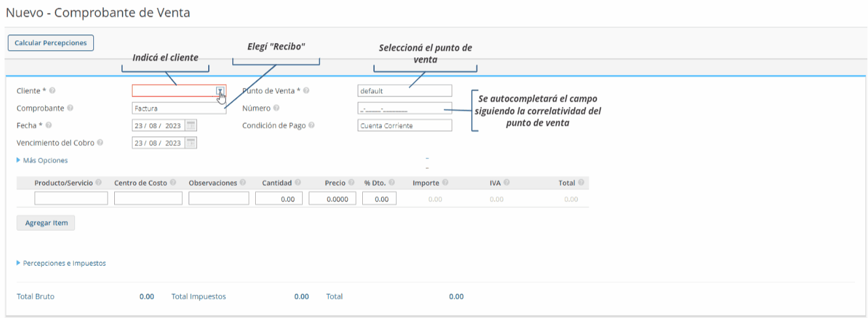868x318 pixels.
Task: Click help icon in Total column header
Action: [x=581, y=183]
